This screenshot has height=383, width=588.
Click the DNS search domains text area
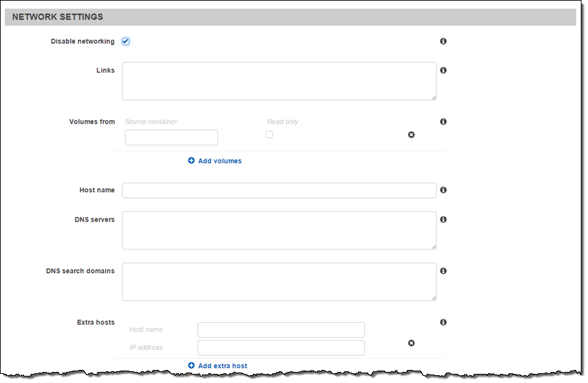tap(279, 282)
